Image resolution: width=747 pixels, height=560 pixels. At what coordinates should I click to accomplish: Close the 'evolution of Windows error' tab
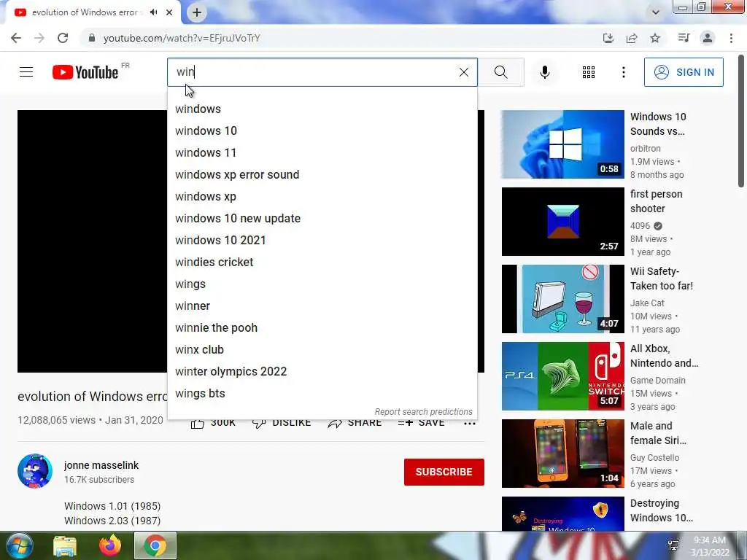(x=169, y=12)
